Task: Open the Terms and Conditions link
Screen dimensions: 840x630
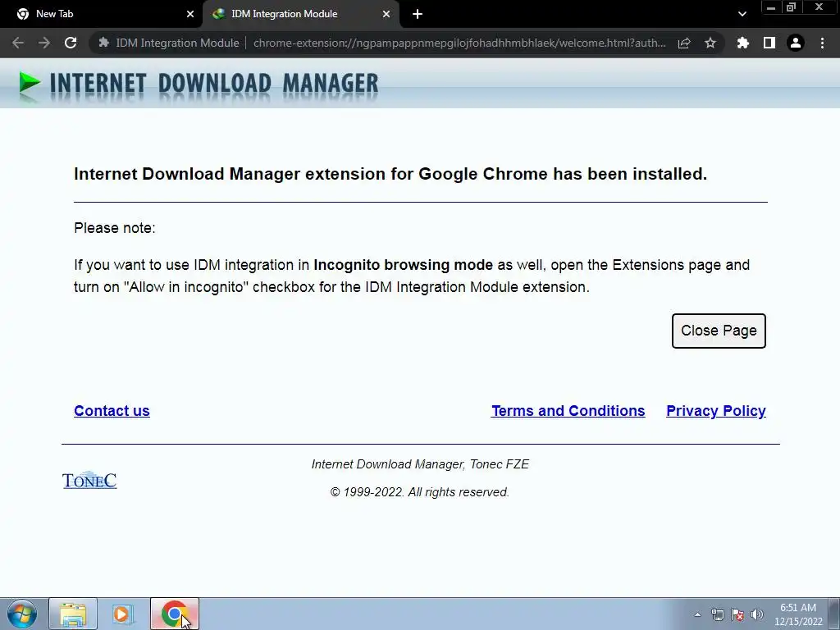Action: [x=568, y=411]
